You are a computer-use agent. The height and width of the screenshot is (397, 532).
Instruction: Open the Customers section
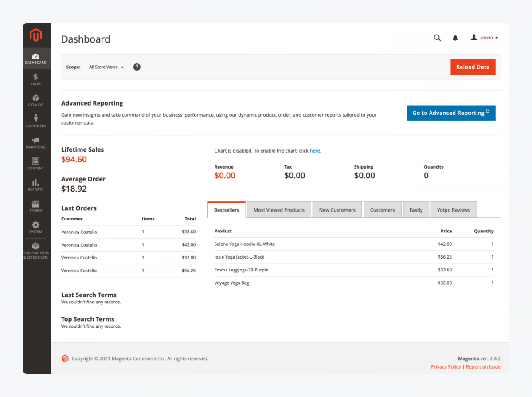(35, 122)
